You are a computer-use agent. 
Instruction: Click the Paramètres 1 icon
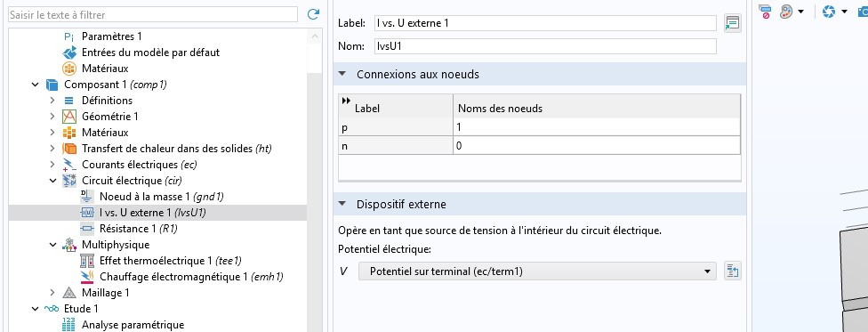pyautogui.click(x=69, y=36)
